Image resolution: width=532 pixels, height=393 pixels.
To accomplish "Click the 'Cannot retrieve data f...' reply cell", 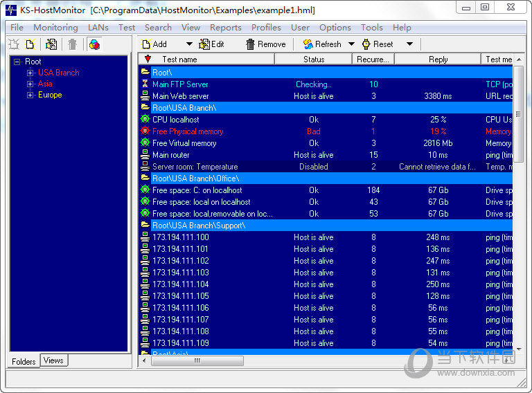I will click(x=437, y=166).
